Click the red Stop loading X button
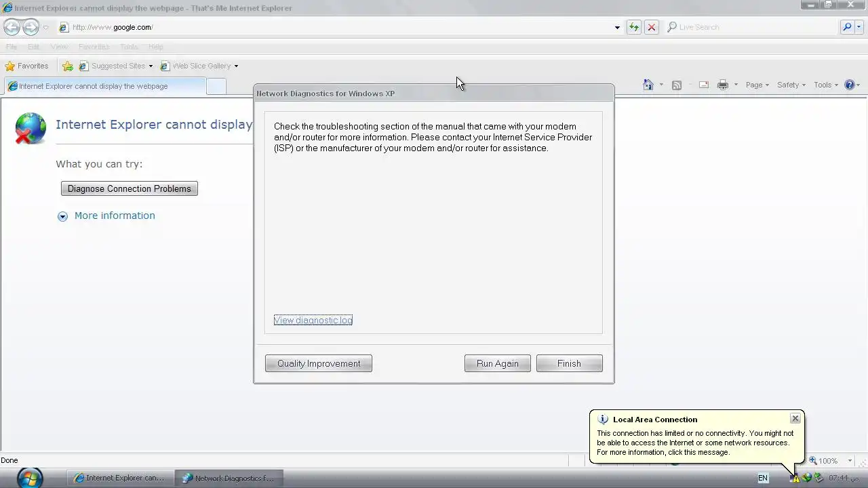 pyautogui.click(x=652, y=27)
